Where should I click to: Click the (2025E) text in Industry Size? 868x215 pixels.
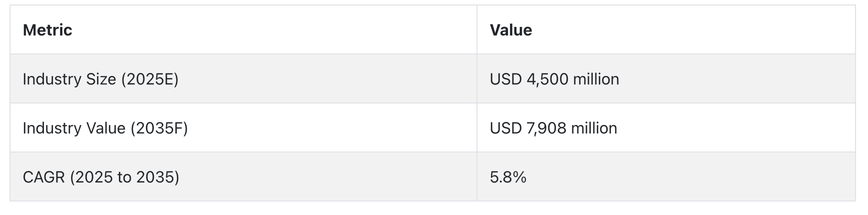point(150,79)
